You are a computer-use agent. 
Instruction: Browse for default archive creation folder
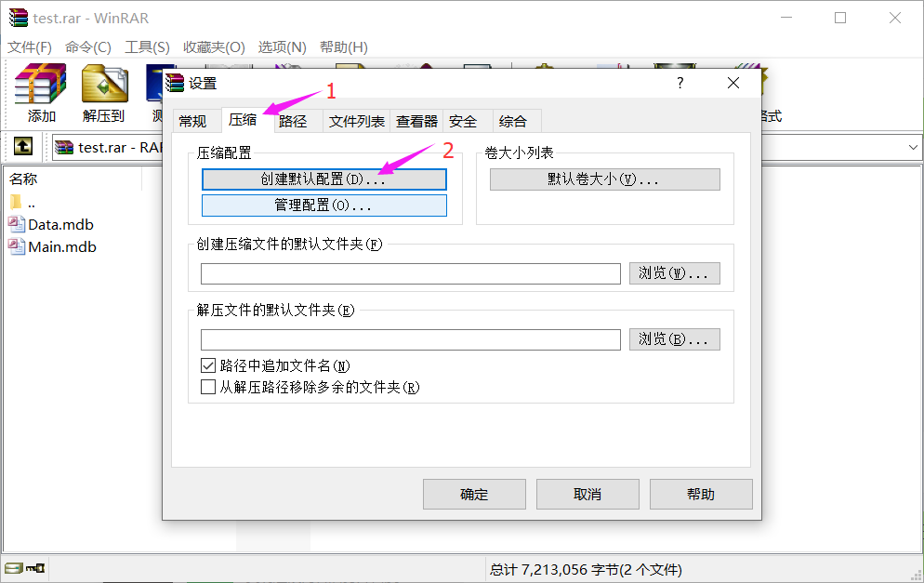(x=675, y=273)
